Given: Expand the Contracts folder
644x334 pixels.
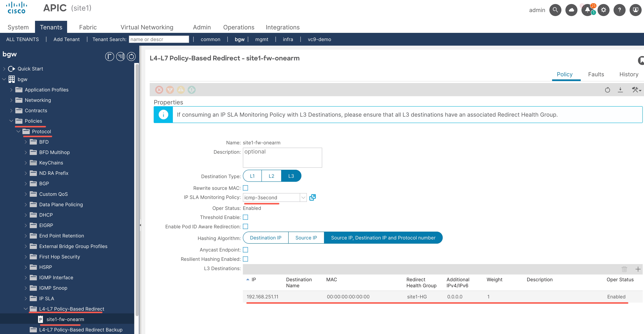Looking at the screenshot, I should point(11,111).
